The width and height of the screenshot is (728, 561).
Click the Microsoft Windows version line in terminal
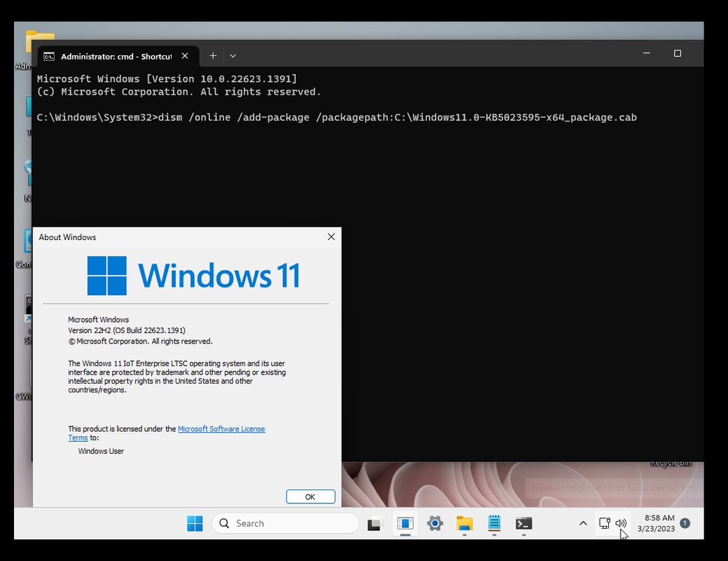click(167, 79)
